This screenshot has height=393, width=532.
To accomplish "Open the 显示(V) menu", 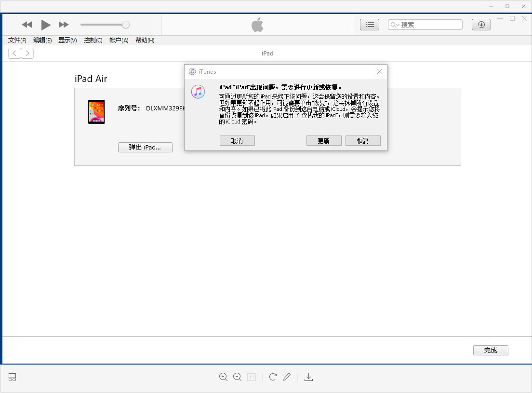I will point(67,41).
